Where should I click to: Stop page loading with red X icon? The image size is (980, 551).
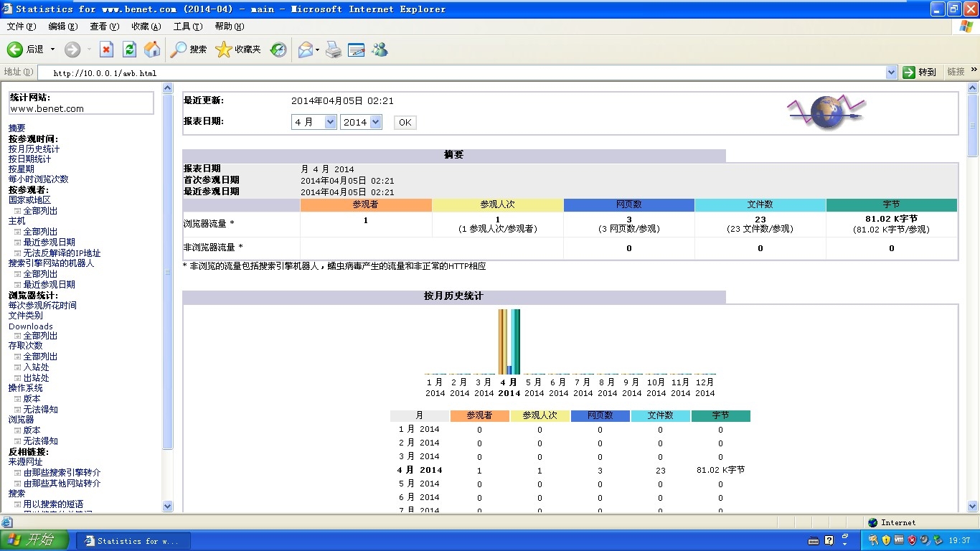click(x=106, y=50)
